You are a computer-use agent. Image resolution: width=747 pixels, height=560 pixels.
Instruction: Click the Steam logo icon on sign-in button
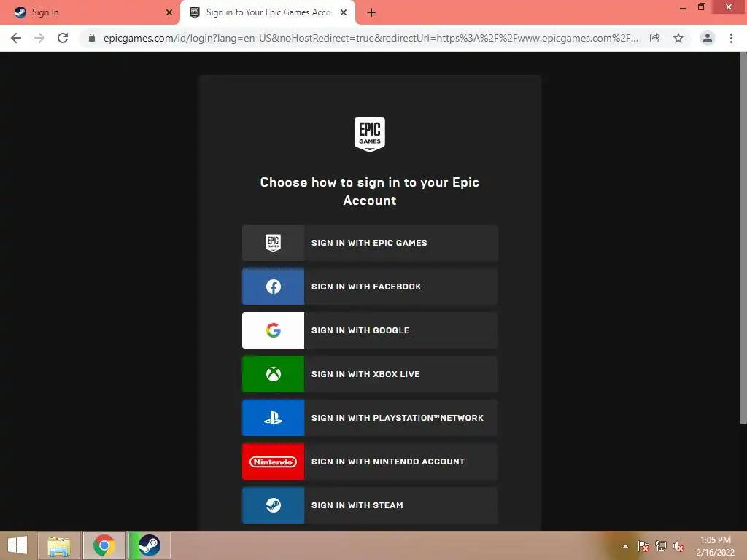[273, 505]
